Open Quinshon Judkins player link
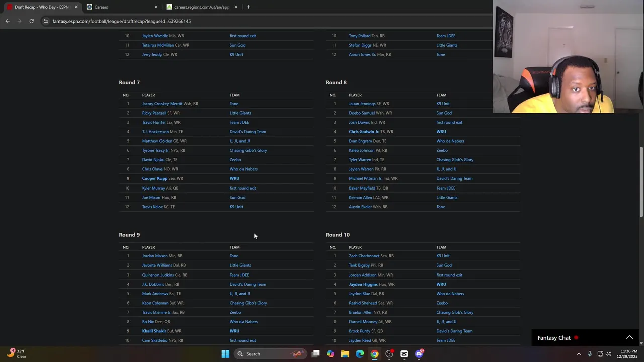Screen dimensions: 644x362 click(x=158, y=275)
